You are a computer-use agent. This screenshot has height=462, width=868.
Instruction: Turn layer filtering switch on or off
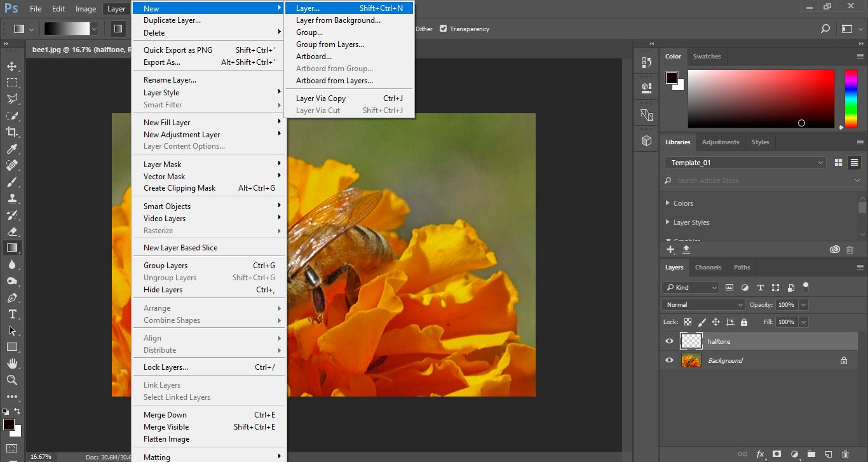click(x=806, y=287)
